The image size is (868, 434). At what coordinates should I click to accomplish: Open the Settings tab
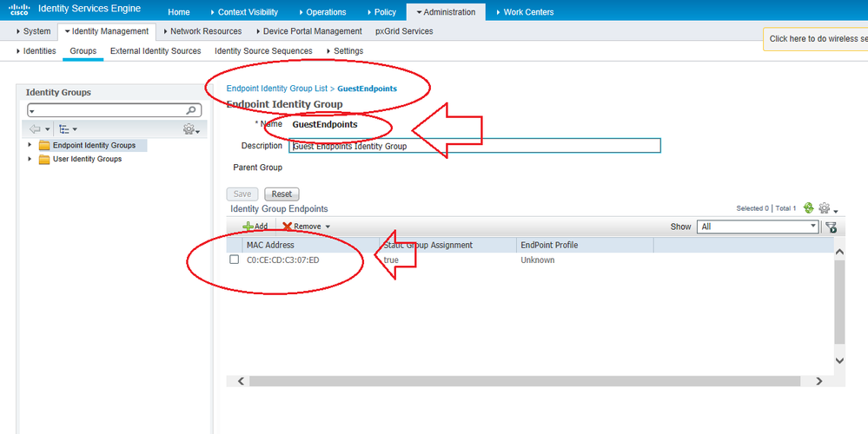click(x=345, y=51)
